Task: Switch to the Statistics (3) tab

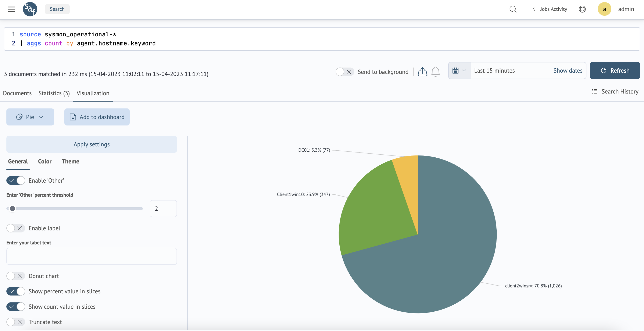Action: [54, 93]
